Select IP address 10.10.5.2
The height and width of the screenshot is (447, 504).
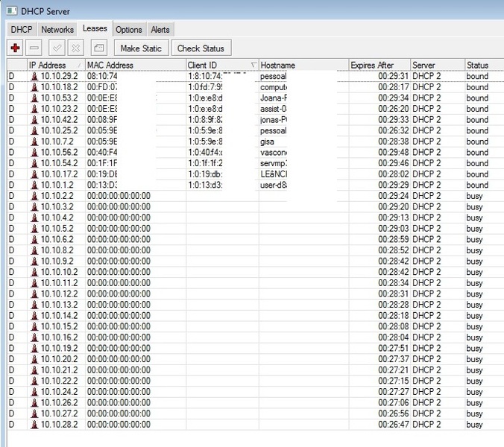pos(57,229)
